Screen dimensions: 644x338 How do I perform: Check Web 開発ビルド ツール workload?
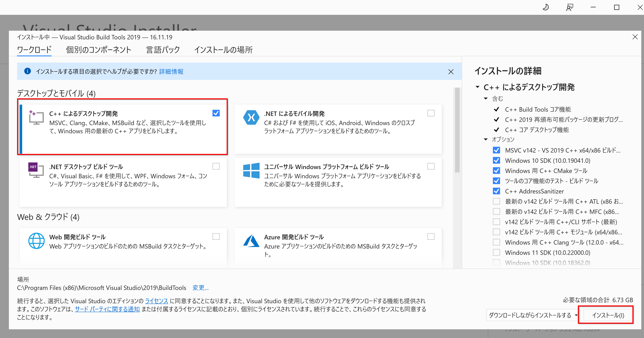[216, 237]
